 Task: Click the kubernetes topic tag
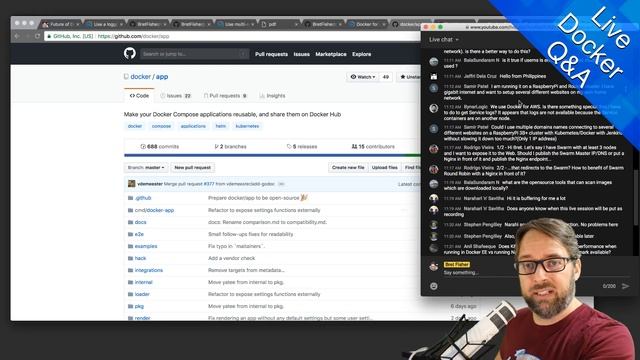coord(247,126)
